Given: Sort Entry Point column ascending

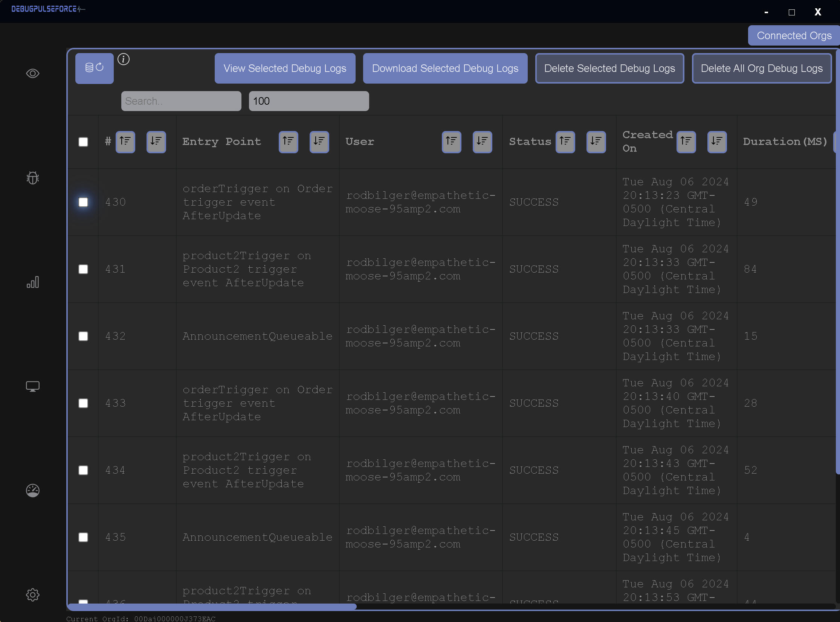Looking at the screenshot, I should click(288, 142).
